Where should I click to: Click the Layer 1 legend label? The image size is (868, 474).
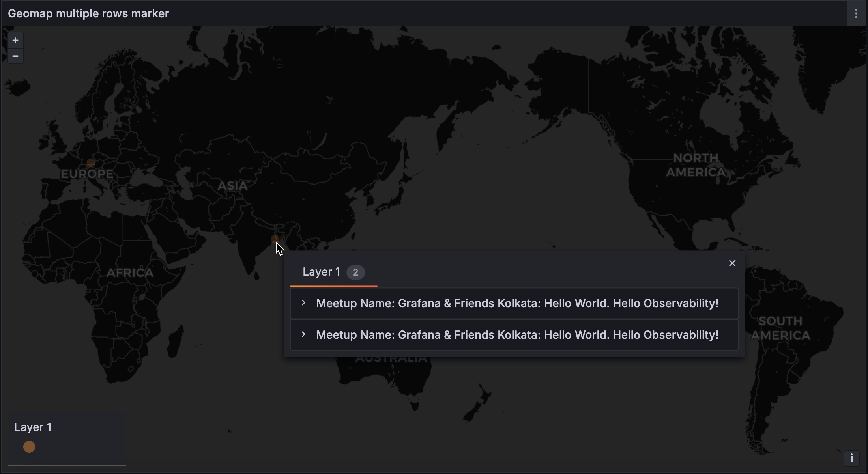(x=33, y=427)
